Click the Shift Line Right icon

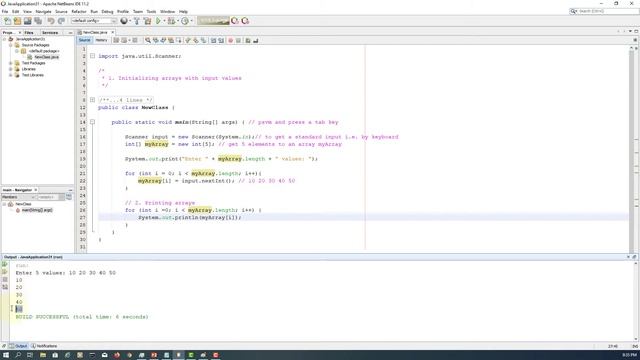[x=221, y=40]
